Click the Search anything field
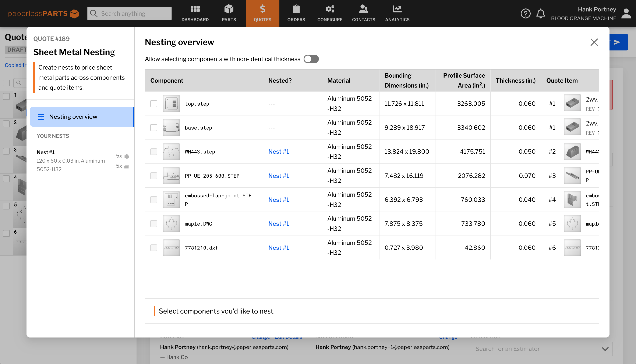The width and height of the screenshot is (636, 364). (x=129, y=14)
